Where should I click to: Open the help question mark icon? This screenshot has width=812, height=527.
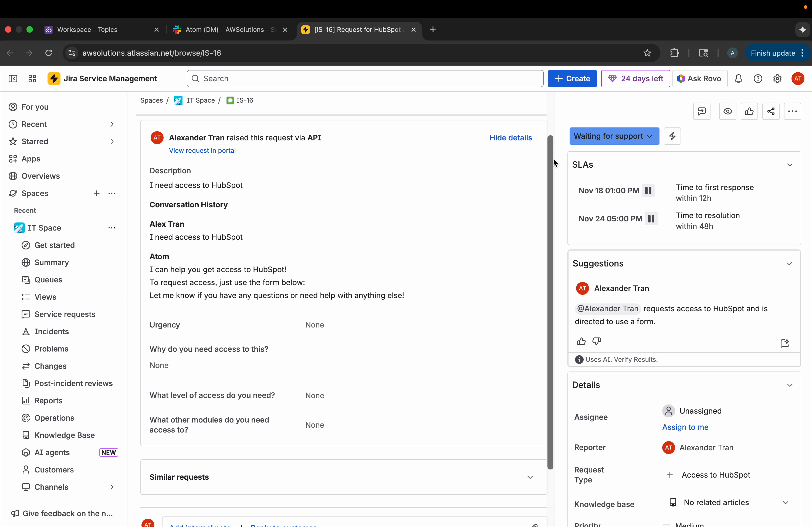[758, 79]
